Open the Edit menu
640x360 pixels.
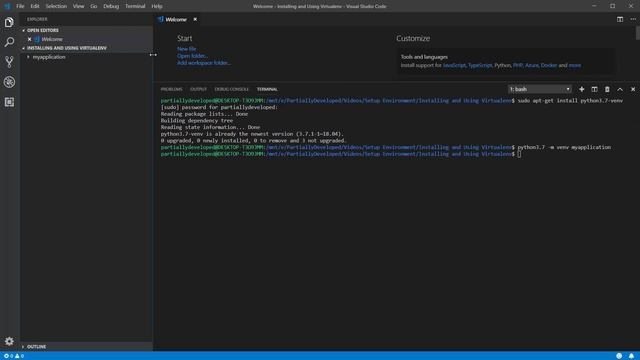pyautogui.click(x=35, y=6)
